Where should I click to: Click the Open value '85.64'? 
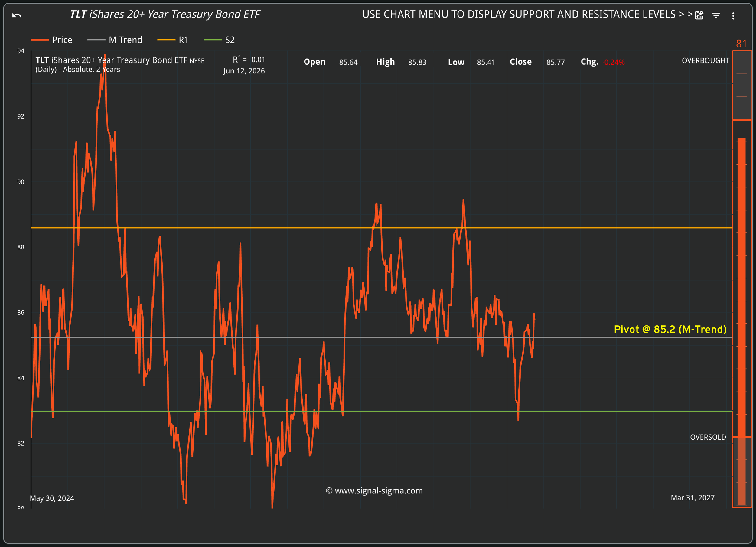(x=348, y=62)
